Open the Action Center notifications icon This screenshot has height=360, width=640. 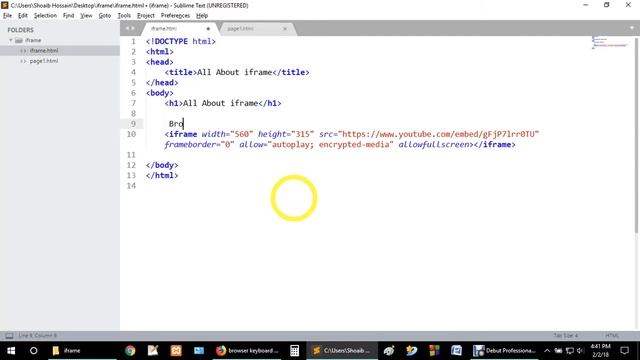[624, 351]
